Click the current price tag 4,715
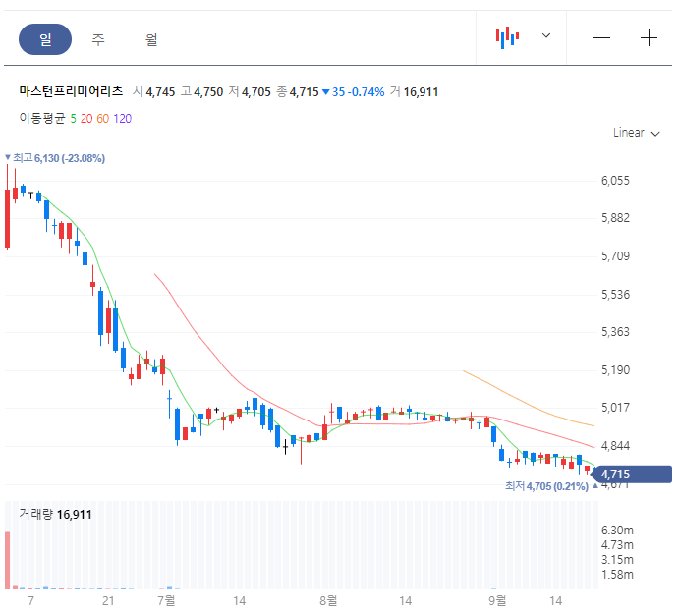This screenshot has width=678, height=616. click(x=631, y=475)
